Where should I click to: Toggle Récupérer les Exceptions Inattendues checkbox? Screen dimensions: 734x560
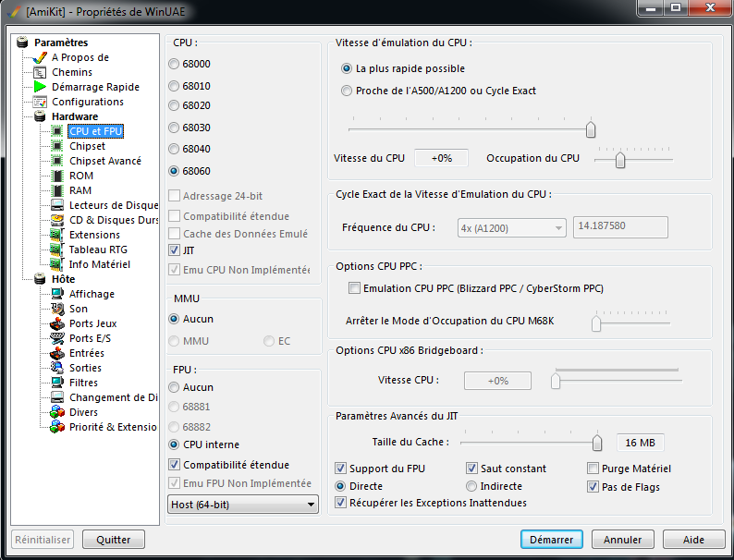coord(340,503)
